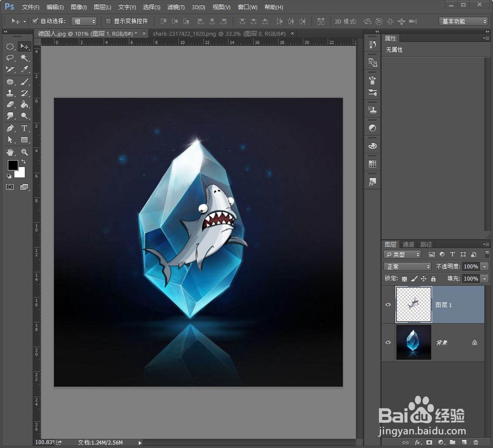Create new adjustment layer button

tap(441, 442)
